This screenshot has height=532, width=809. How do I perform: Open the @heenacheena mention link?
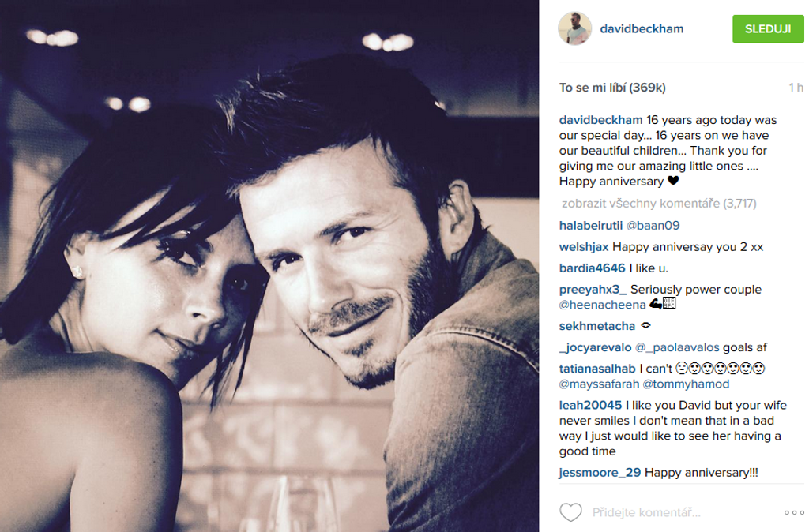point(602,305)
